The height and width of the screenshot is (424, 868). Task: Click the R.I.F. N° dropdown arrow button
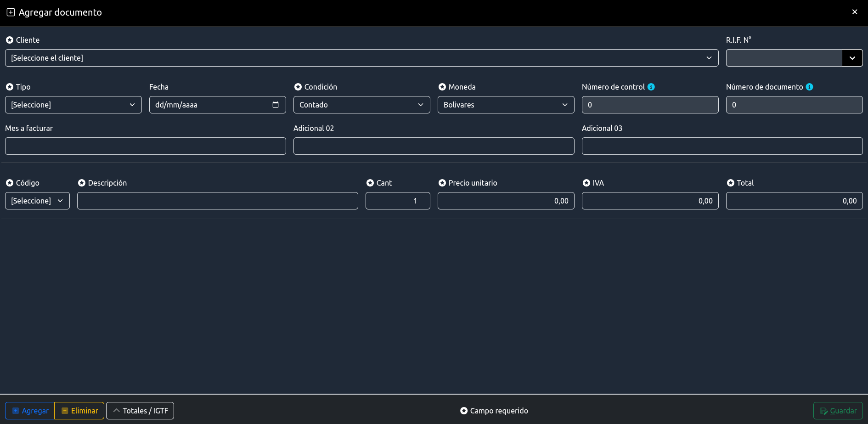tap(852, 58)
